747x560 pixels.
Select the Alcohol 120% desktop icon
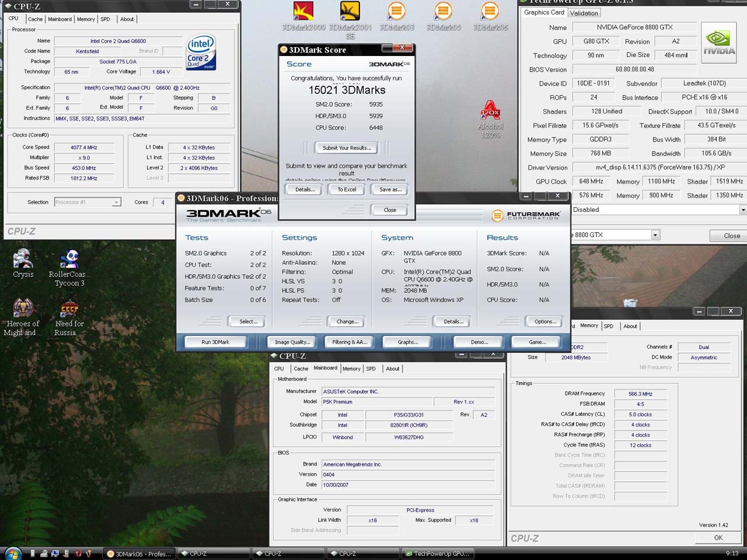(x=490, y=120)
